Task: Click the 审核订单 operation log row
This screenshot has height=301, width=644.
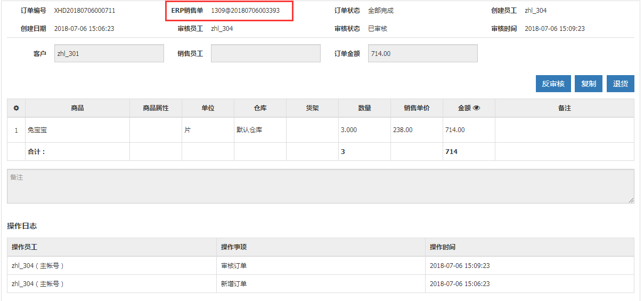Action: pyautogui.click(x=234, y=266)
